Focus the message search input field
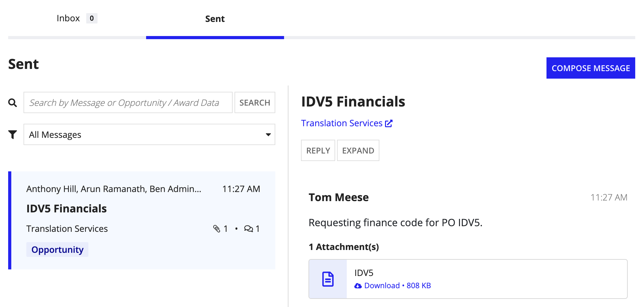 click(x=128, y=102)
